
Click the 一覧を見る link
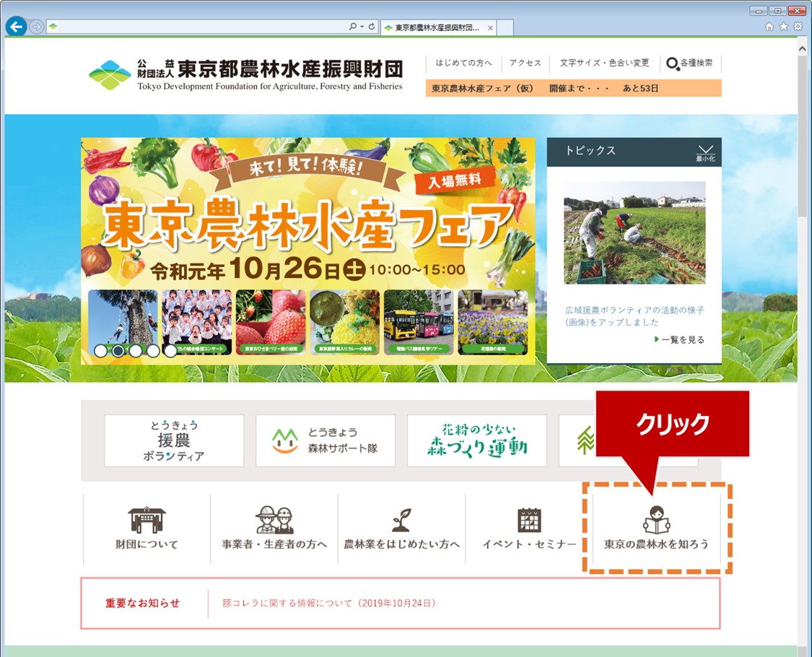pyautogui.click(x=679, y=340)
